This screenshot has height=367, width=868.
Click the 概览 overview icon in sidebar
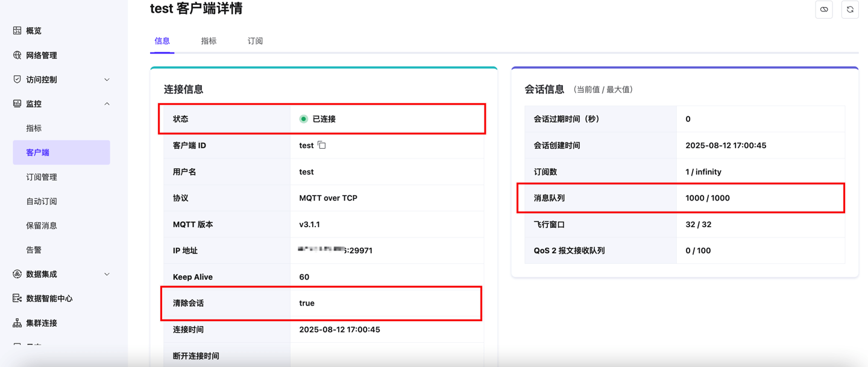[x=17, y=31]
